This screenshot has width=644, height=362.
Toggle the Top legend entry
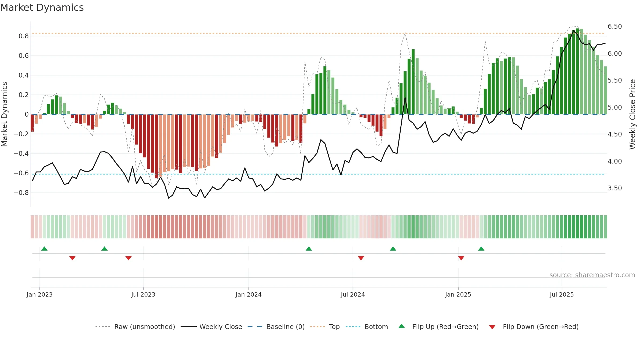point(325,327)
